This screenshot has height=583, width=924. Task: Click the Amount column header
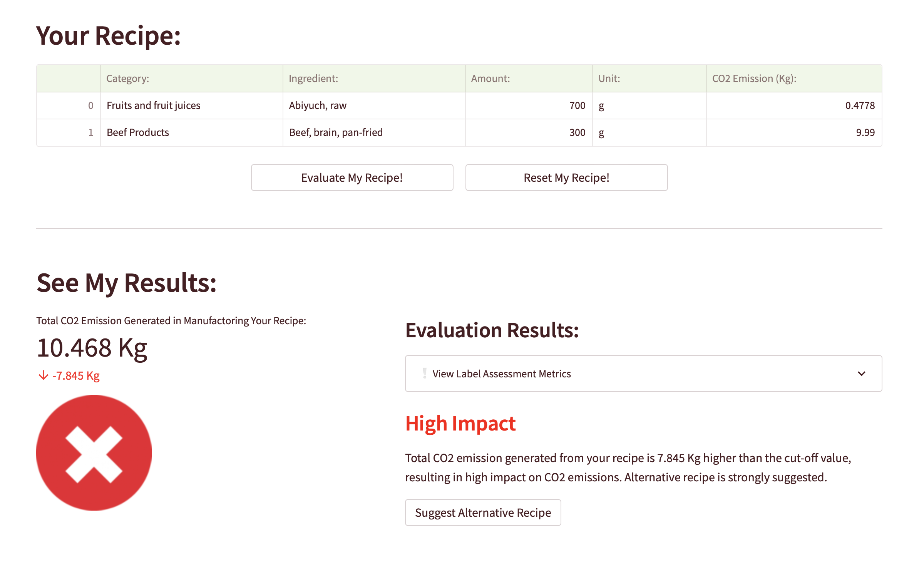(490, 79)
